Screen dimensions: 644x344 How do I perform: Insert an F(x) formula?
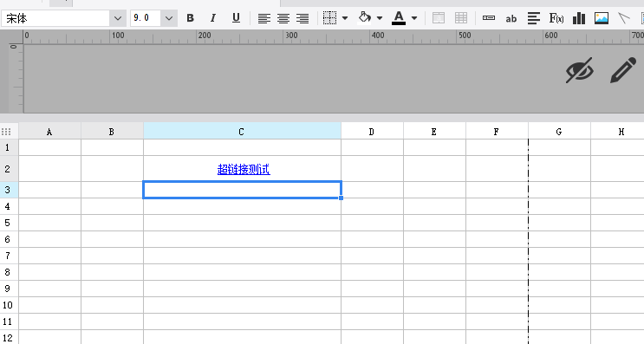[x=556, y=18]
